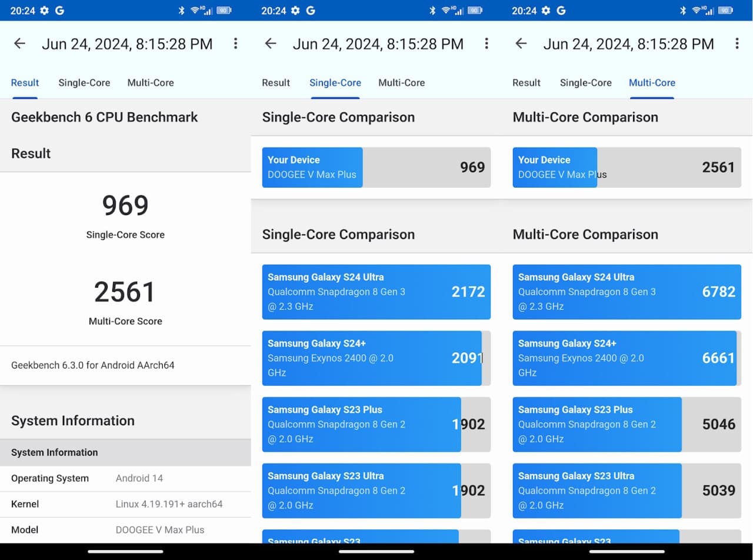
Task: Tap the Your Device bar showing score 2561
Action: [x=627, y=167]
